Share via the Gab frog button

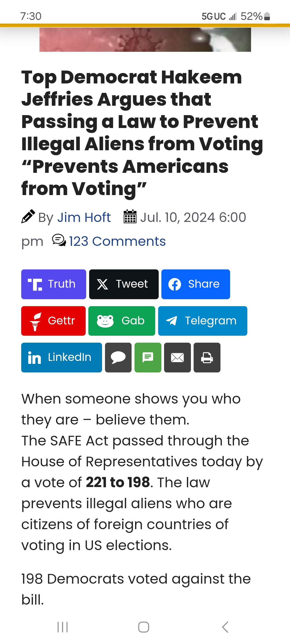coord(122,321)
